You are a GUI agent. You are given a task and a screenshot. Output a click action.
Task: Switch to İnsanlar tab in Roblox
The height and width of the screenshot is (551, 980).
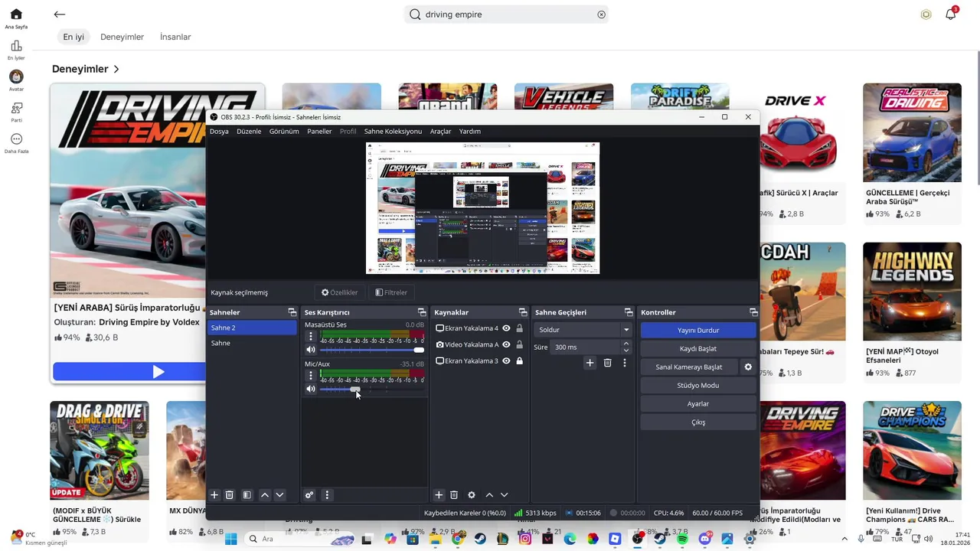(x=175, y=37)
